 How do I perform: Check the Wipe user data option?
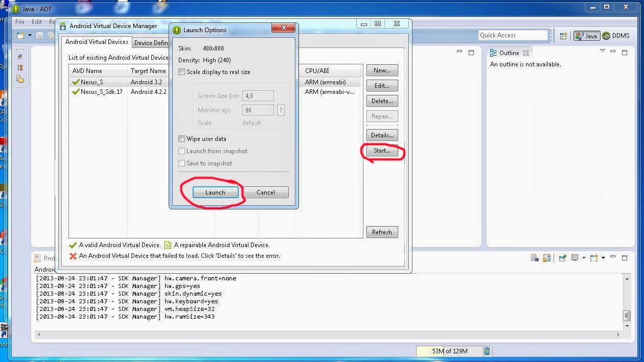coord(182,138)
